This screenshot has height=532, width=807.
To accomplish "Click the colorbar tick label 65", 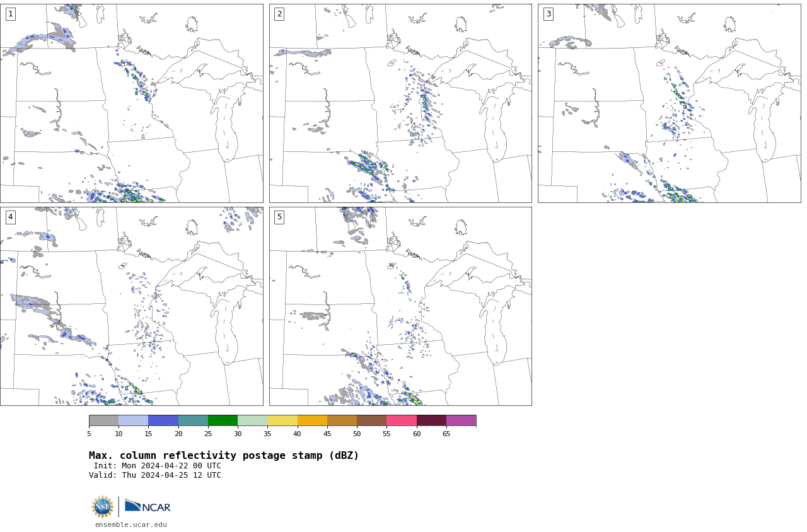I will point(446,434).
